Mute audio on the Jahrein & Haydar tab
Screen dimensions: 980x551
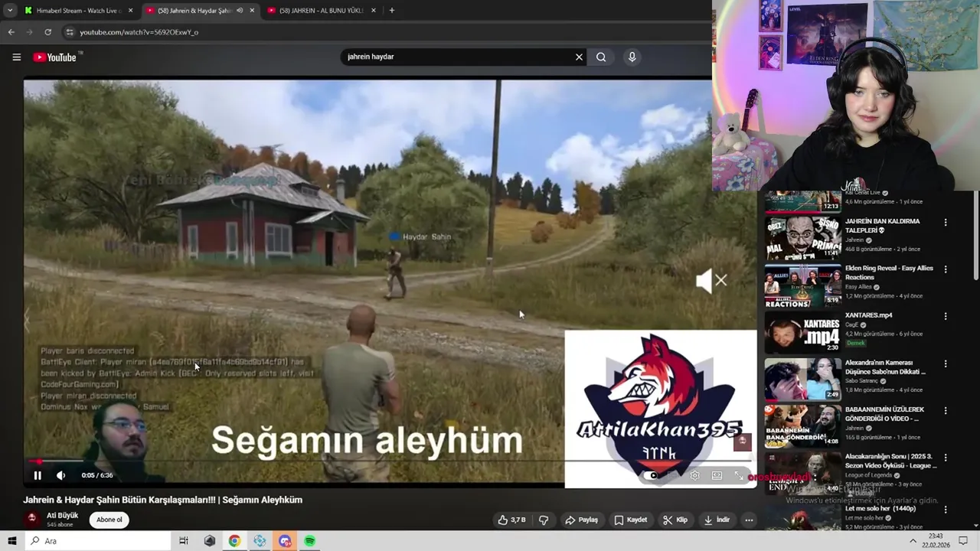pyautogui.click(x=240, y=11)
